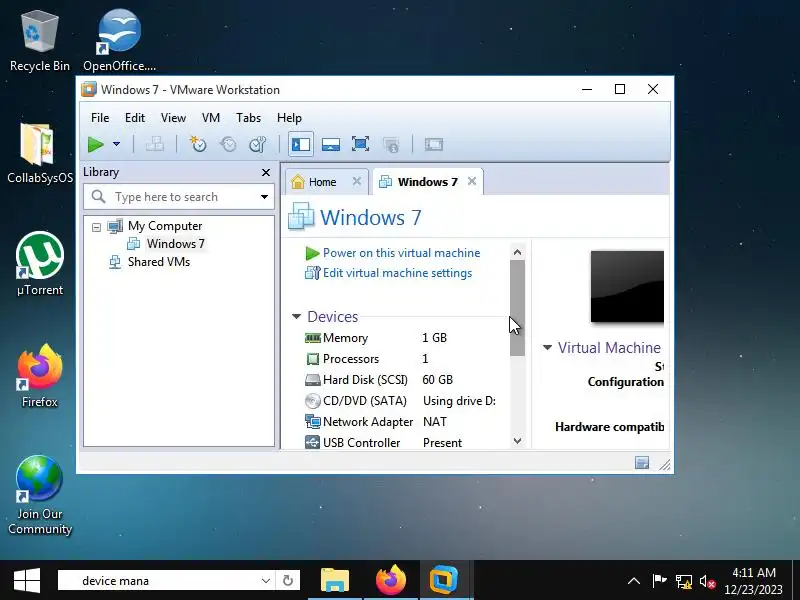Image resolution: width=800 pixels, height=600 pixels.
Task: Click the Send Ctrl+Alt+Del toolbar icon
Action: (155, 145)
